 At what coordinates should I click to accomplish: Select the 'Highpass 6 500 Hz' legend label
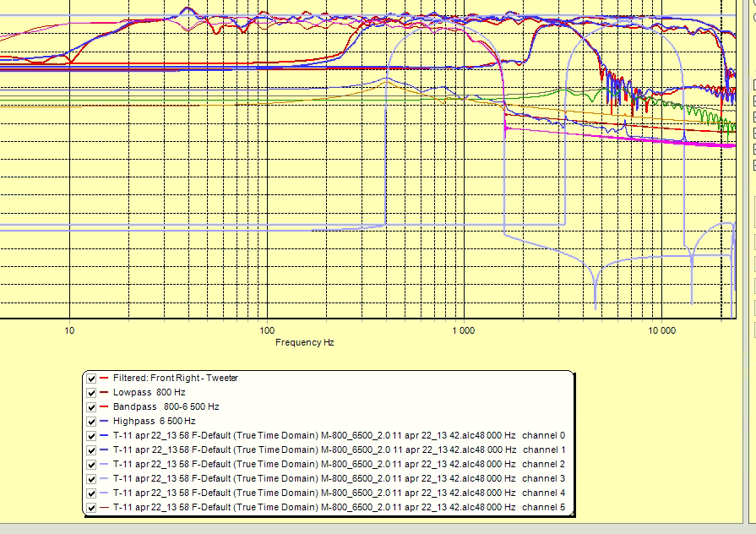pyautogui.click(x=155, y=421)
